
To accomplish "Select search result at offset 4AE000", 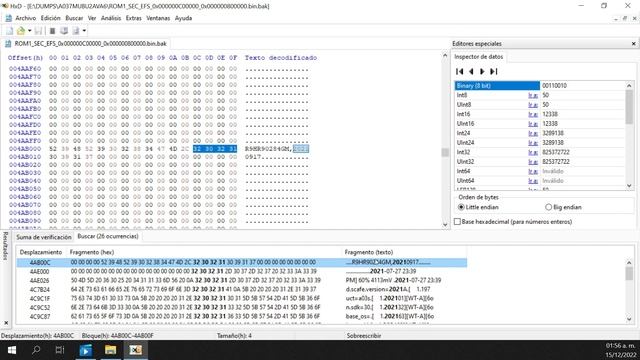I will (242, 271).
